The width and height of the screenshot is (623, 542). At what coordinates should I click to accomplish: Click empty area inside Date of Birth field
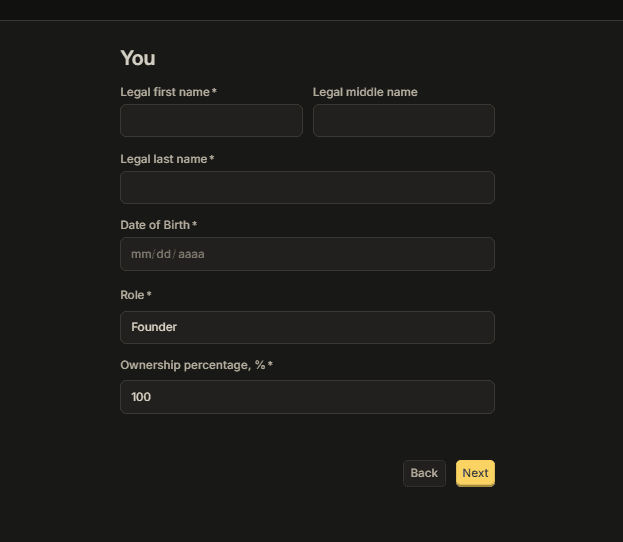point(350,254)
